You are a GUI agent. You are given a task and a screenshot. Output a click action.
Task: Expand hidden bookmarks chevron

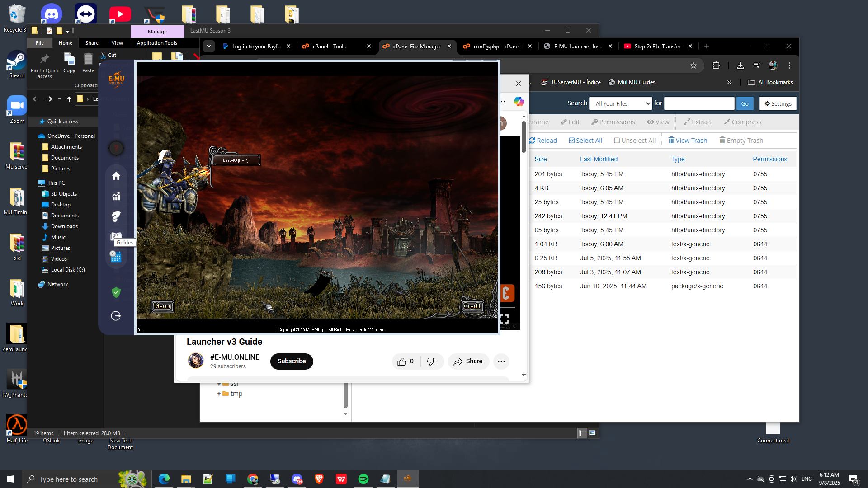[x=729, y=82]
